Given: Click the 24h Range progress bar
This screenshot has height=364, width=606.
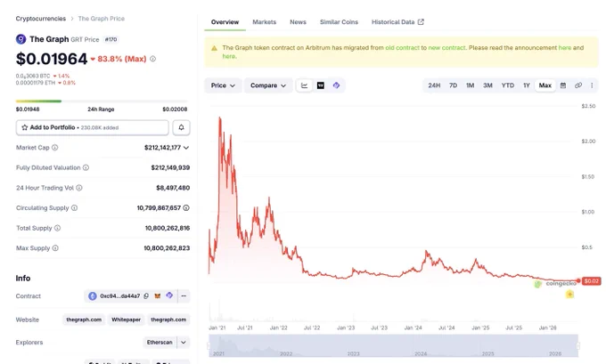Looking at the screenshot, I should pos(102,101).
